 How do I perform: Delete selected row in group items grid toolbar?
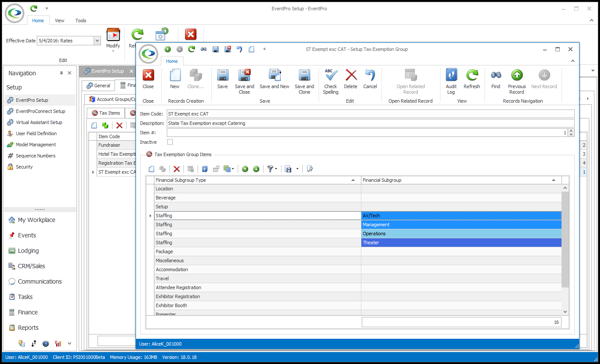(177, 169)
